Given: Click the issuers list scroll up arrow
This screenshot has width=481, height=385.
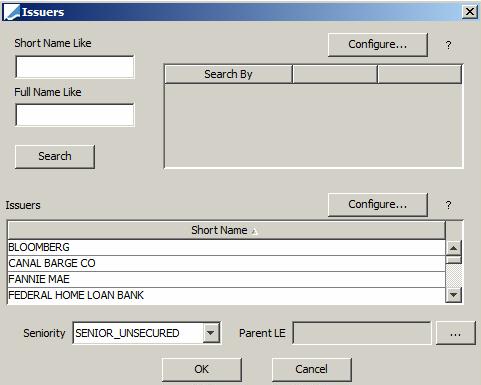Looking at the screenshot, I should [453, 248].
